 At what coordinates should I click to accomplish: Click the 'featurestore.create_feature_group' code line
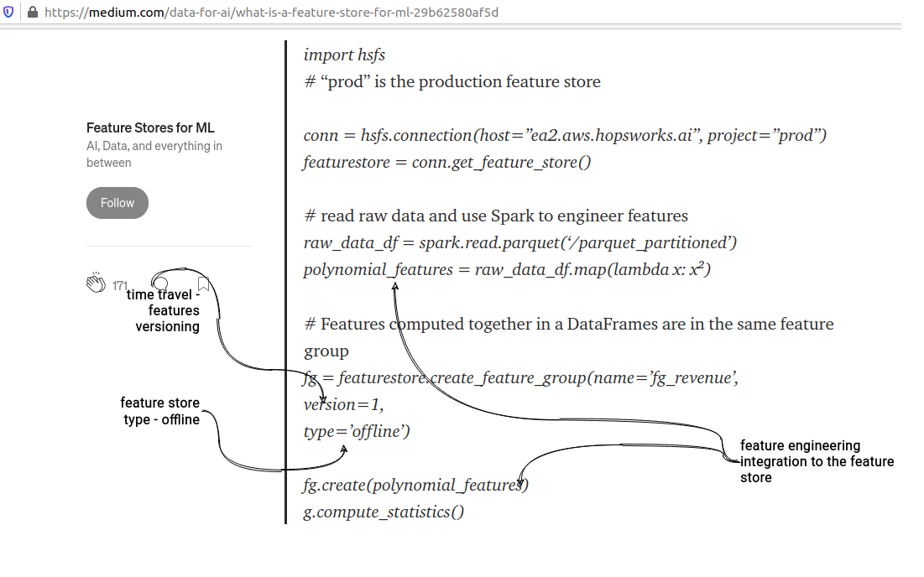point(521,378)
